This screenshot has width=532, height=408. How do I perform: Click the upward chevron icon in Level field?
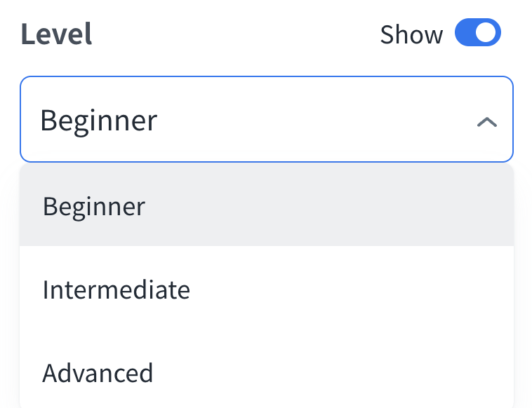486,122
